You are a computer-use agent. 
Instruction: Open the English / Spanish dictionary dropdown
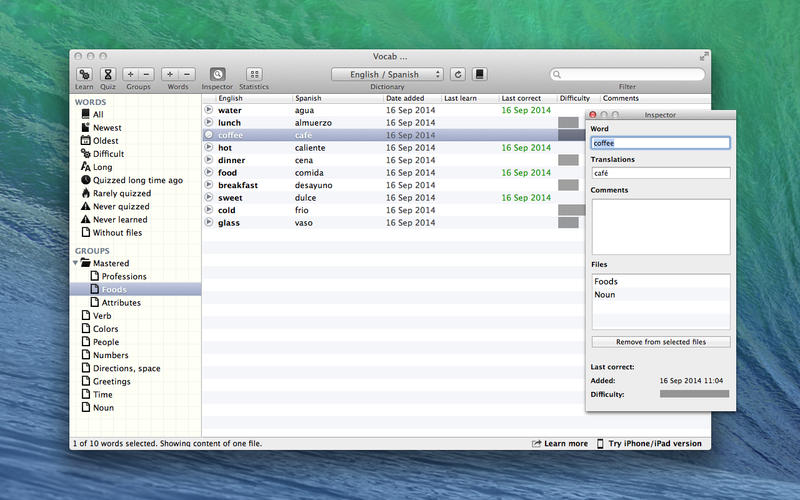tap(388, 74)
